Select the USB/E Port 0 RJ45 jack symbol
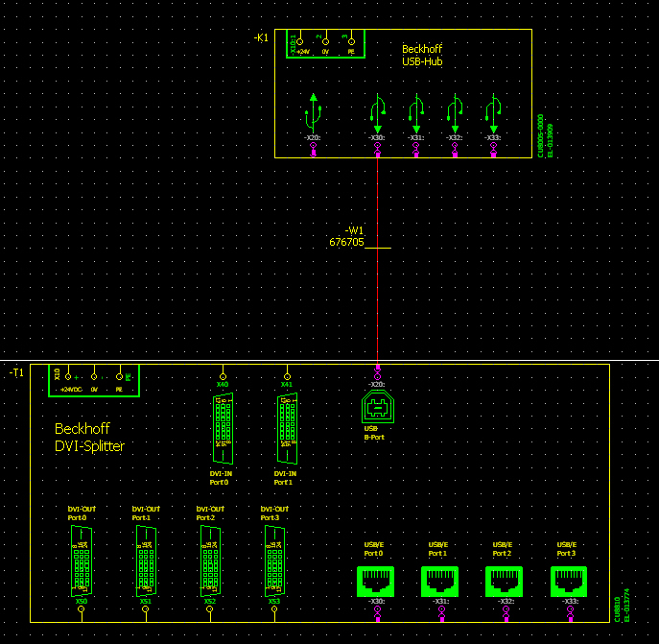The image size is (659, 644). pyautogui.click(x=375, y=582)
